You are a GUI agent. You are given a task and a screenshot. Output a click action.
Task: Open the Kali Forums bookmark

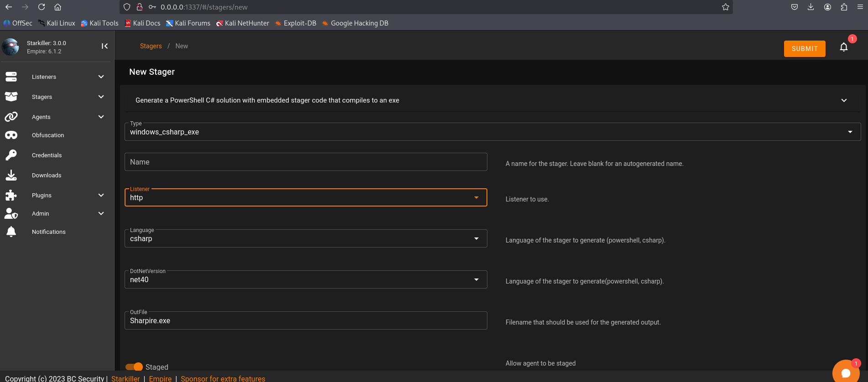coord(188,23)
